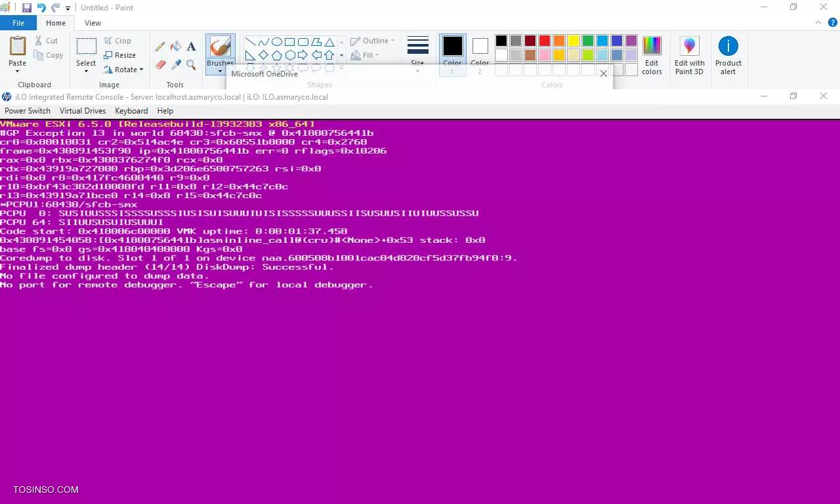Select the Curve shape
The image size is (840, 504).
point(264,42)
